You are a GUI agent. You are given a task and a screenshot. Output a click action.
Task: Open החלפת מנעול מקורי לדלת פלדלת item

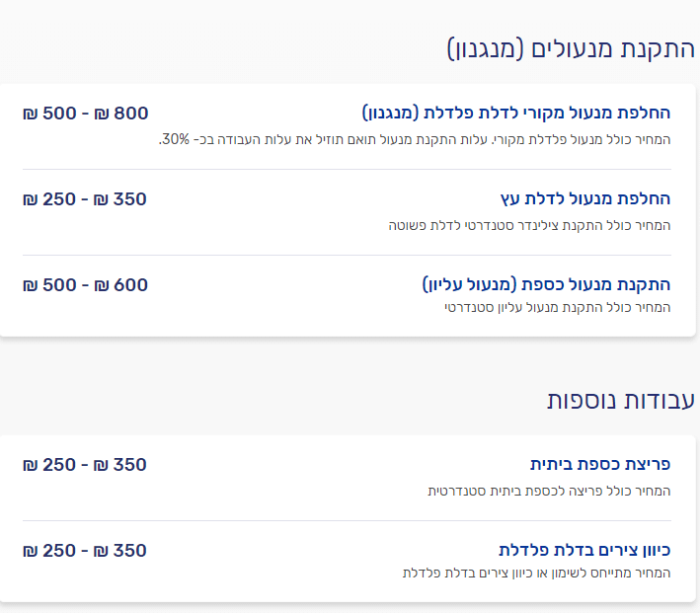point(516,113)
